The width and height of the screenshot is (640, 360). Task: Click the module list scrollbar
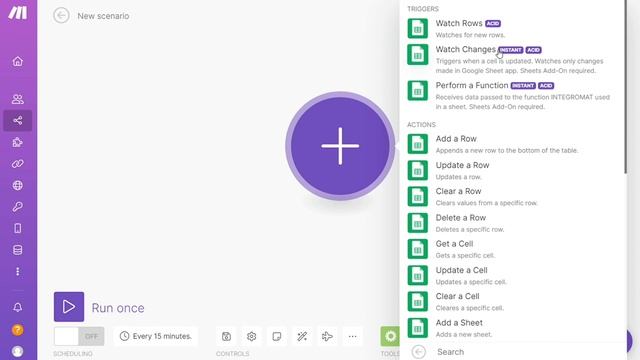[625, 86]
